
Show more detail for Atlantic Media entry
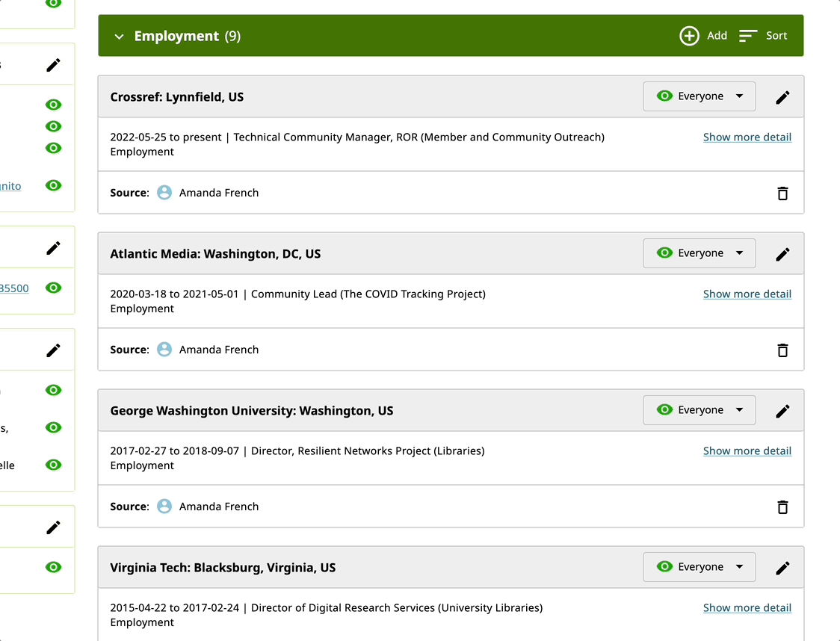coord(747,294)
